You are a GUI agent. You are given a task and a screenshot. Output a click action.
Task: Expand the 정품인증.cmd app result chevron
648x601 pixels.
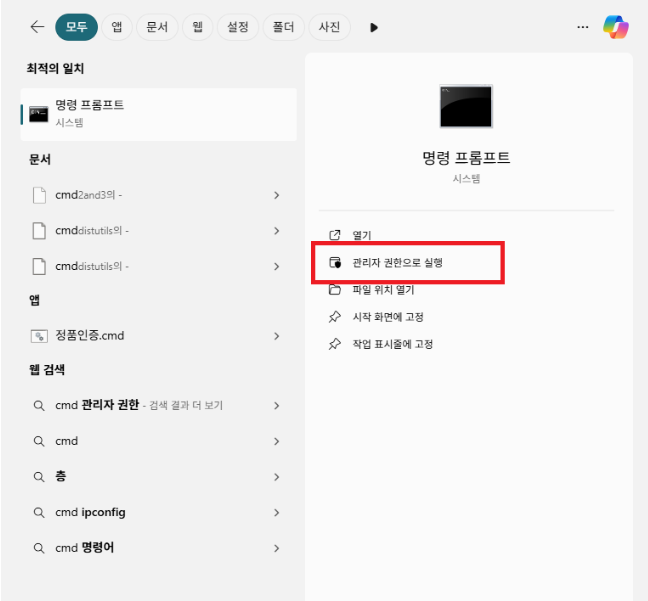pos(276,336)
